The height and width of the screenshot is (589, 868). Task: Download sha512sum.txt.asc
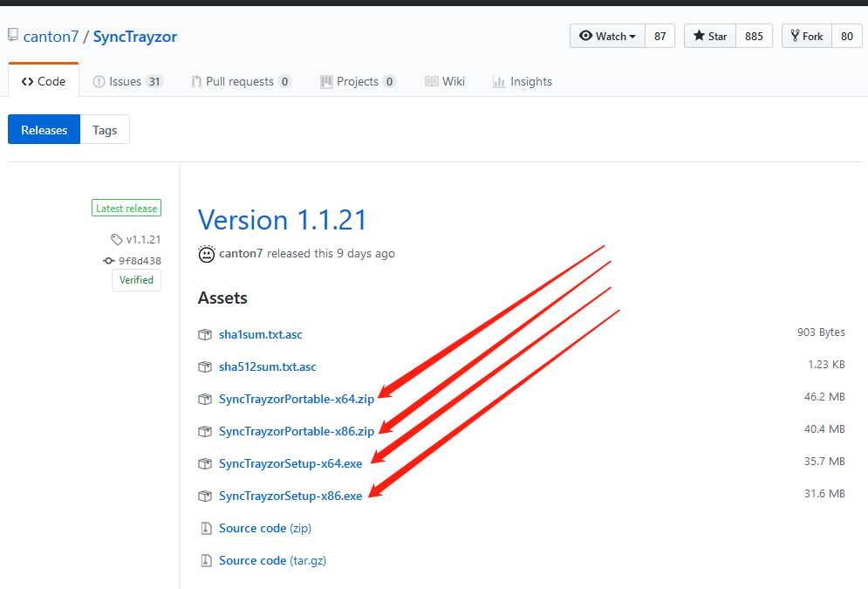(x=268, y=366)
